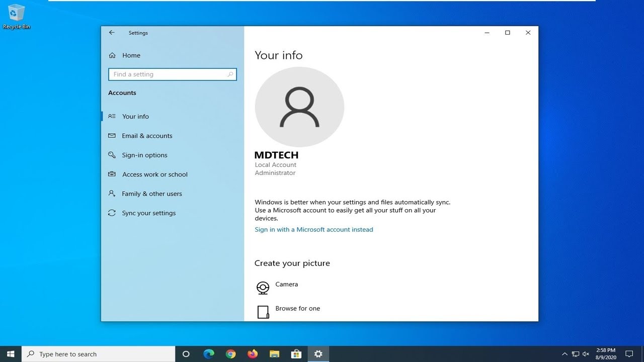Choose Camera to create your picture

pos(287,284)
